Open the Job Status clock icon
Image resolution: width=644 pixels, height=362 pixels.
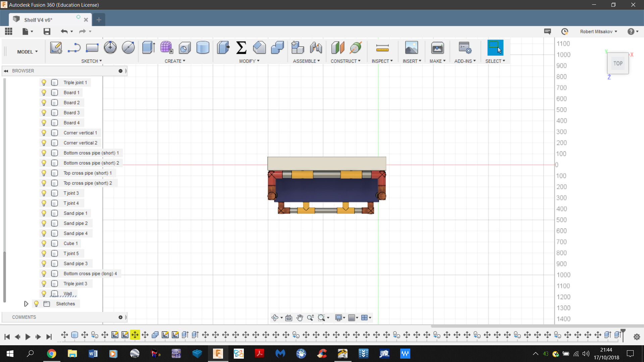565,32
